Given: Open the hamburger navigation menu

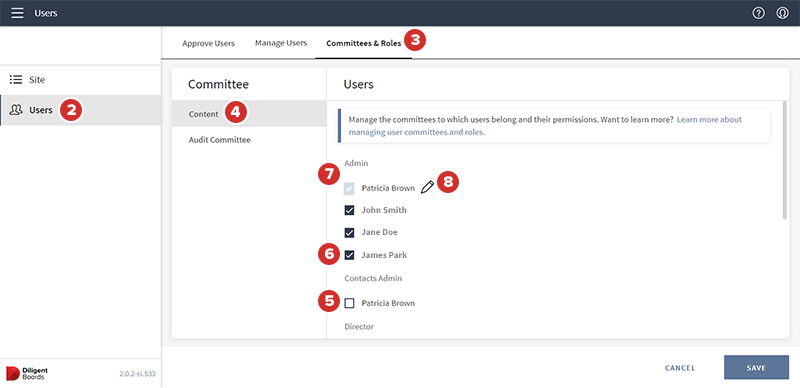Looking at the screenshot, I should (x=17, y=13).
